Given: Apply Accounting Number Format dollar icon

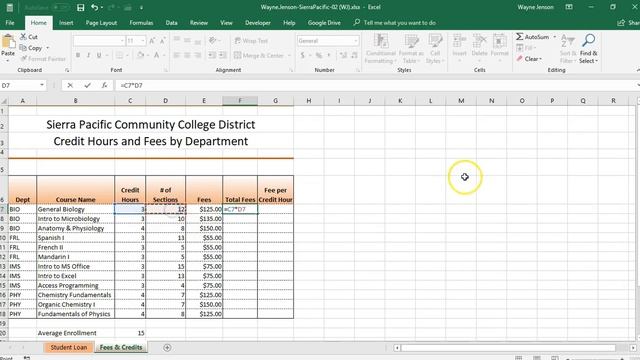Looking at the screenshot, I should tap(302, 55).
